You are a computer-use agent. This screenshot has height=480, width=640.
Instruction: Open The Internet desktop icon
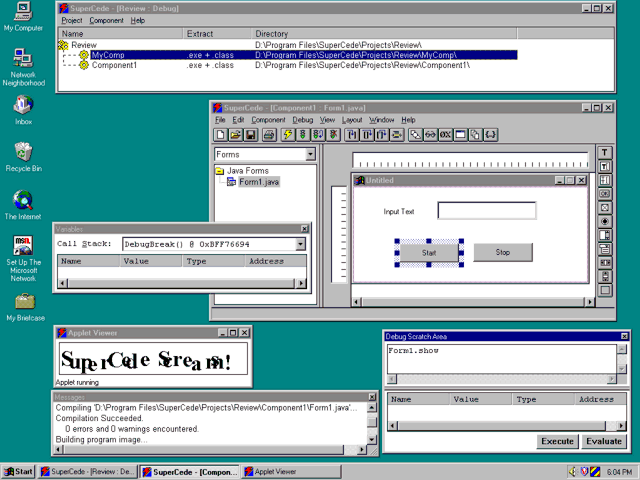click(23, 205)
